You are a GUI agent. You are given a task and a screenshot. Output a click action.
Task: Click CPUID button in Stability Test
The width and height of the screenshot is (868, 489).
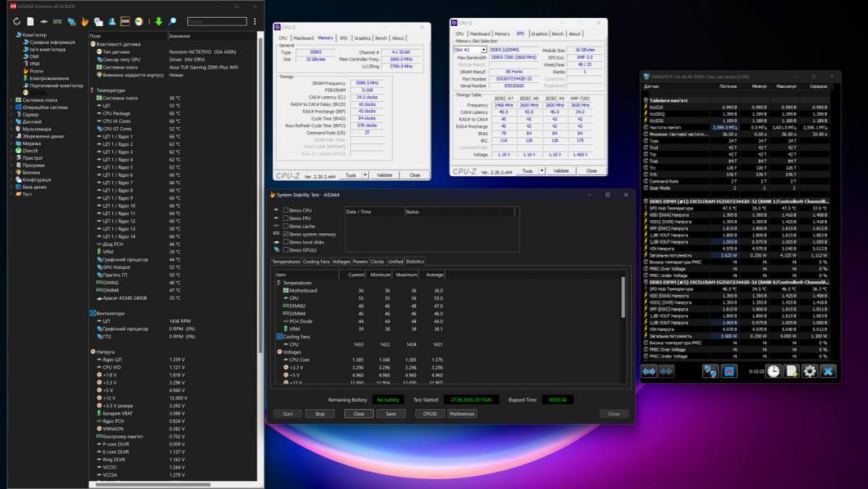click(x=430, y=414)
